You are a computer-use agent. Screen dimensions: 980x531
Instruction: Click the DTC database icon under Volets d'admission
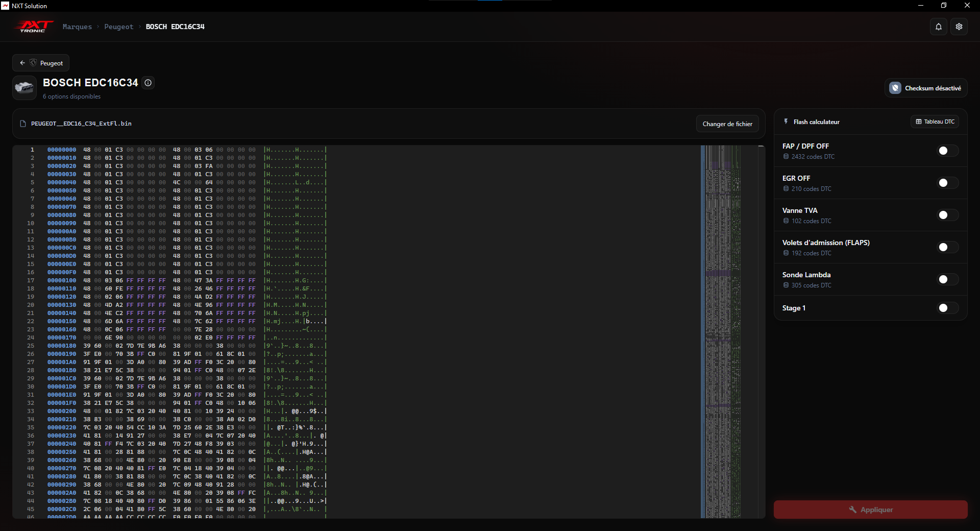click(786, 253)
